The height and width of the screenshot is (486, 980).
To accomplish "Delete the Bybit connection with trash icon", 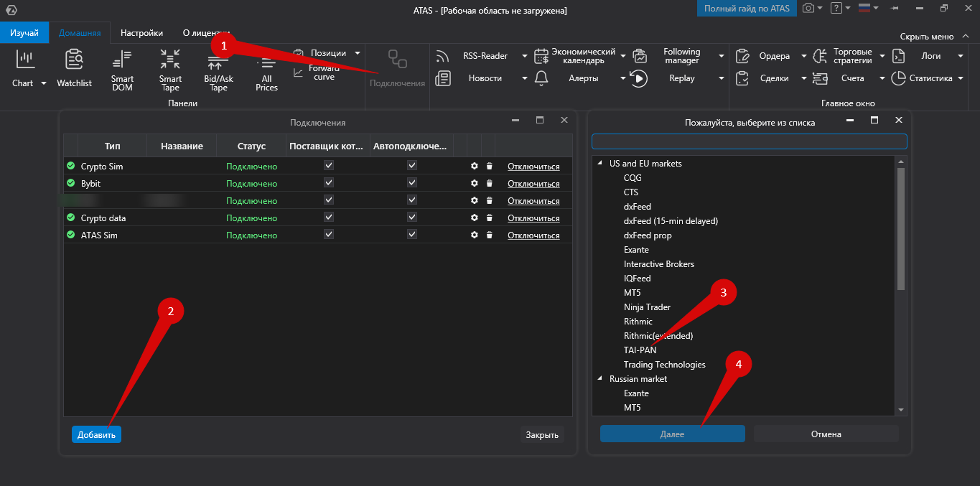I will 489,183.
